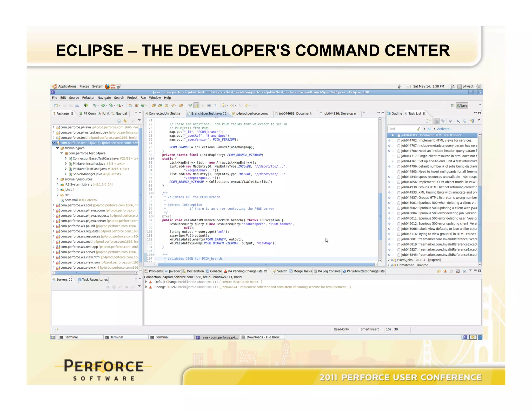The width and height of the screenshot is (532, 411).
Task: Toggle Categorized presentation in Task List
Action: click(x=436, y=121)
